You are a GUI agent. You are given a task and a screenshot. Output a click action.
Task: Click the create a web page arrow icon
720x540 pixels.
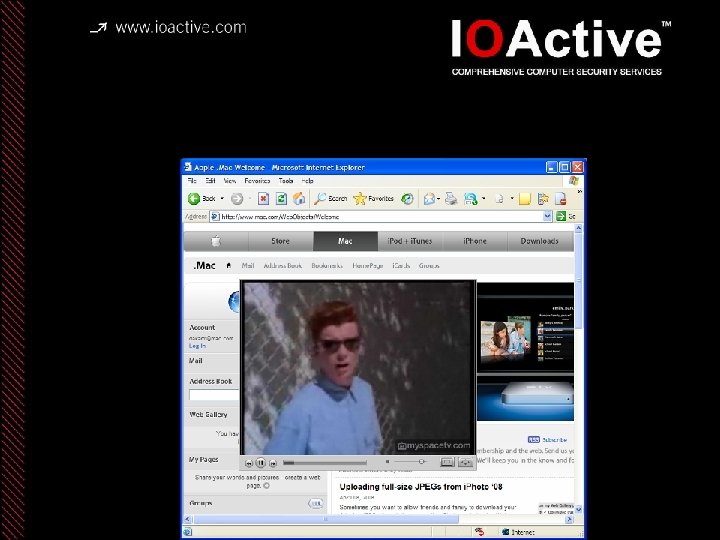[x=266, y=485]
